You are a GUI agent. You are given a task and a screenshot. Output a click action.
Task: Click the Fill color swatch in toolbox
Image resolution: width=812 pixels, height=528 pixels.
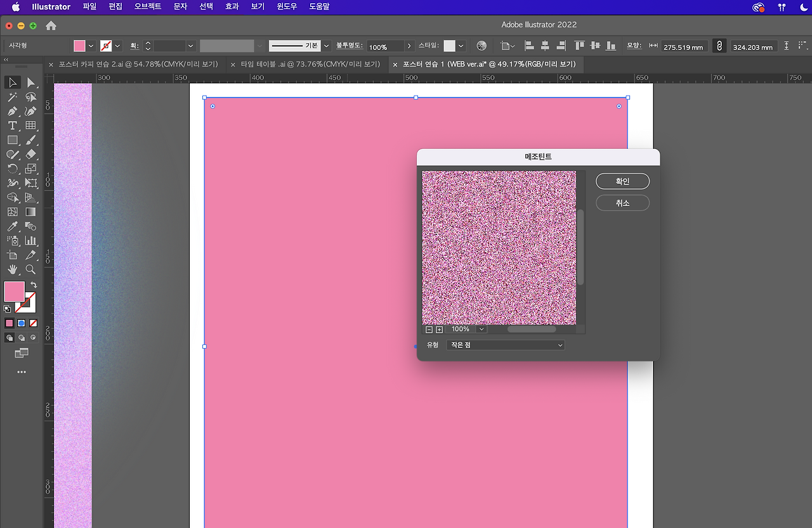(14, 292)
